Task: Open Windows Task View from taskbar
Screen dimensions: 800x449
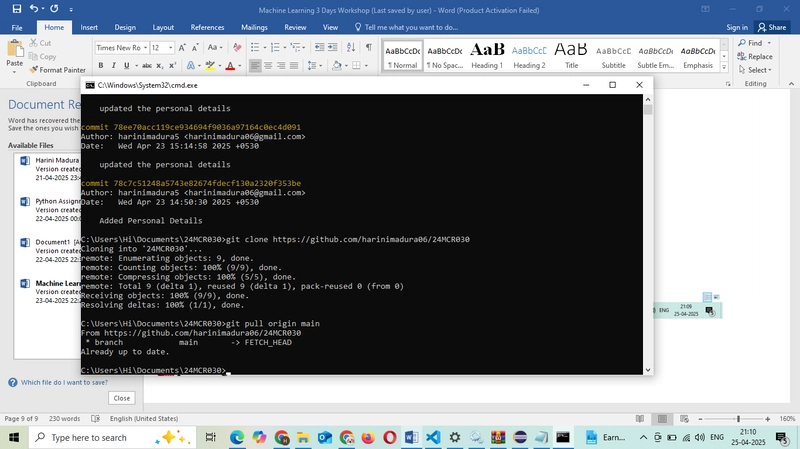Action: click(x=210, y=437)
